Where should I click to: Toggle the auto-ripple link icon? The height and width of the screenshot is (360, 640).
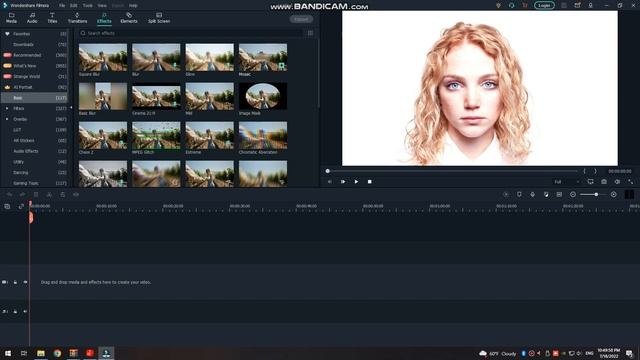click(x=21, y=207)
